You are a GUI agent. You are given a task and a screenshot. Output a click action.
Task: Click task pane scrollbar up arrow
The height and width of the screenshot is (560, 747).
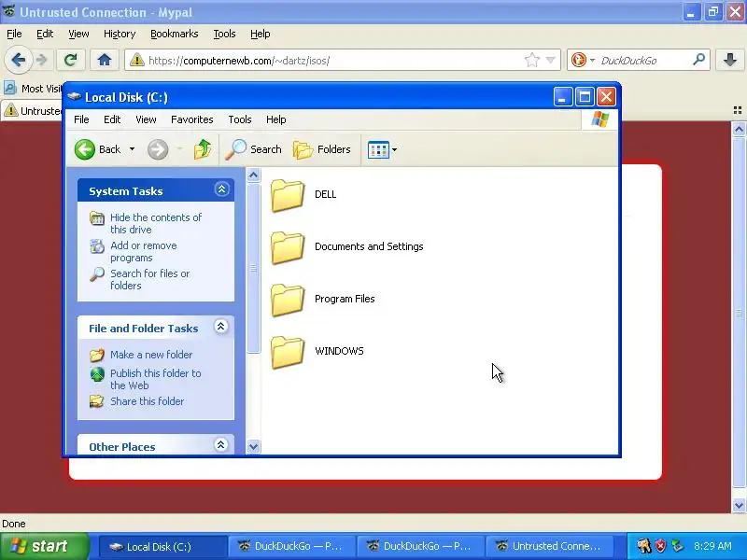click(x=253, y=175)
